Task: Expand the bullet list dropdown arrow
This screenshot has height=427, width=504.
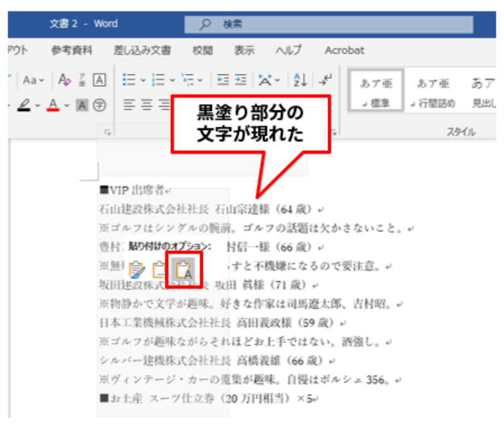Action: pyautogui.click(x=143, y=80)
